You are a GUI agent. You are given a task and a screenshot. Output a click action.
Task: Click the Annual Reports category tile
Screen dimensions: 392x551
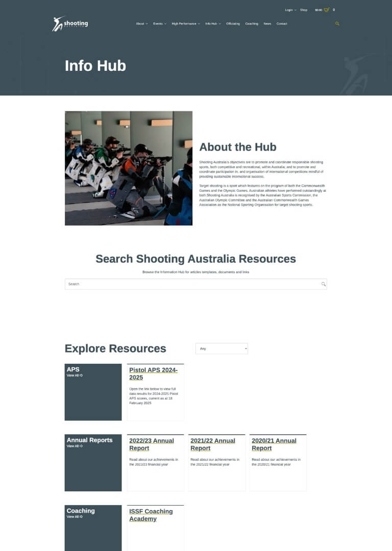coord(93,463)
